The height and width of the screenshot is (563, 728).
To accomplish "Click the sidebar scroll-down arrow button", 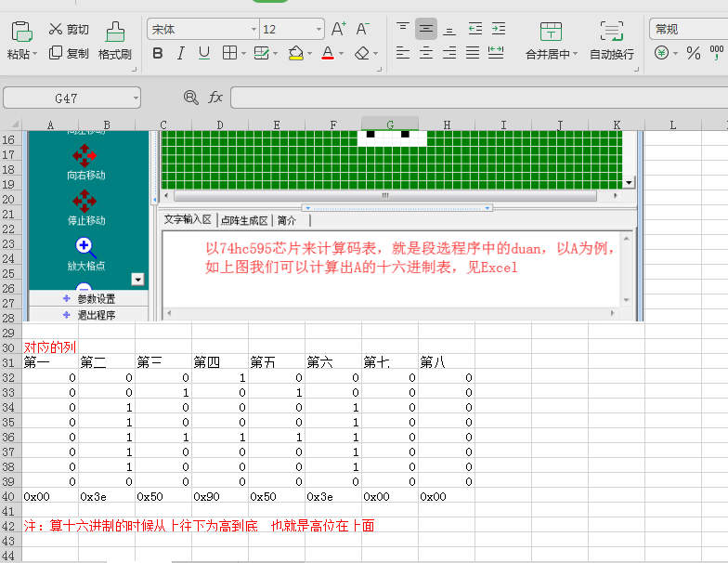I will (x=137, y=279).
